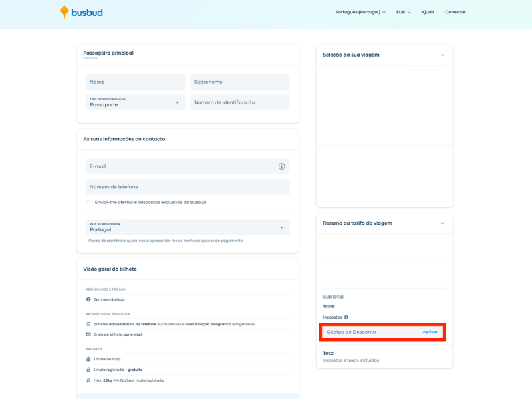Collapse the Seleção da sua viagem panel
The height and width of the screenshot is (399, 532).
442,55
